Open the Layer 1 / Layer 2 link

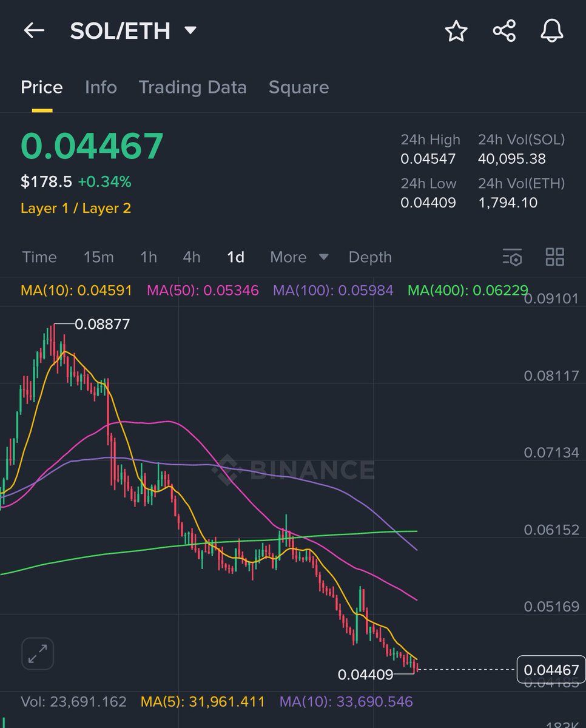click(75, 208)
